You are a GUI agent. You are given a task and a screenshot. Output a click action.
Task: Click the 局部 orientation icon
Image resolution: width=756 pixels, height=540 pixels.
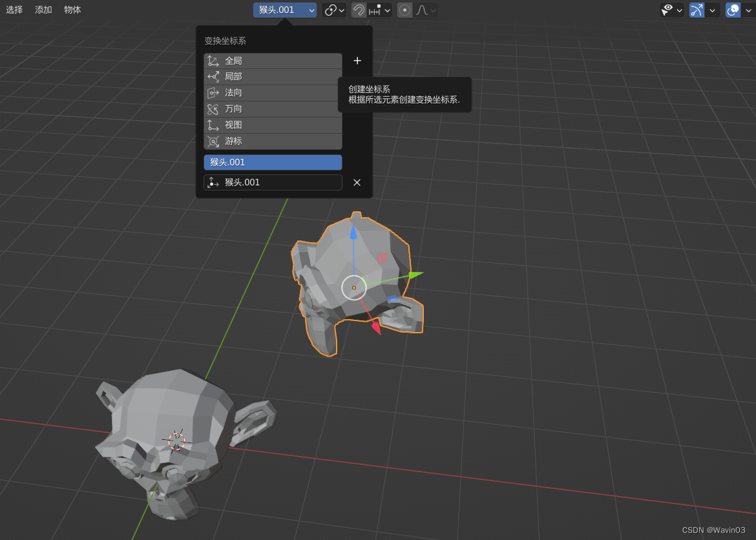213,77
